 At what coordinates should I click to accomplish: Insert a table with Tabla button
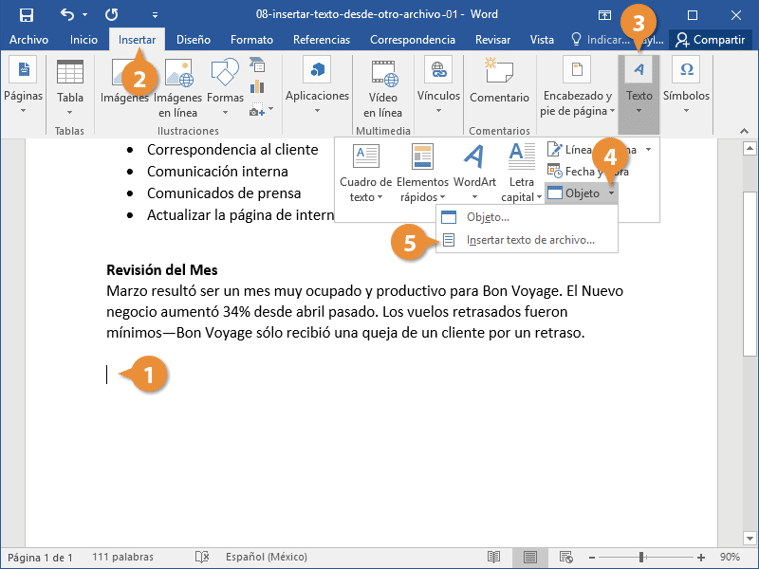[70, 87]
